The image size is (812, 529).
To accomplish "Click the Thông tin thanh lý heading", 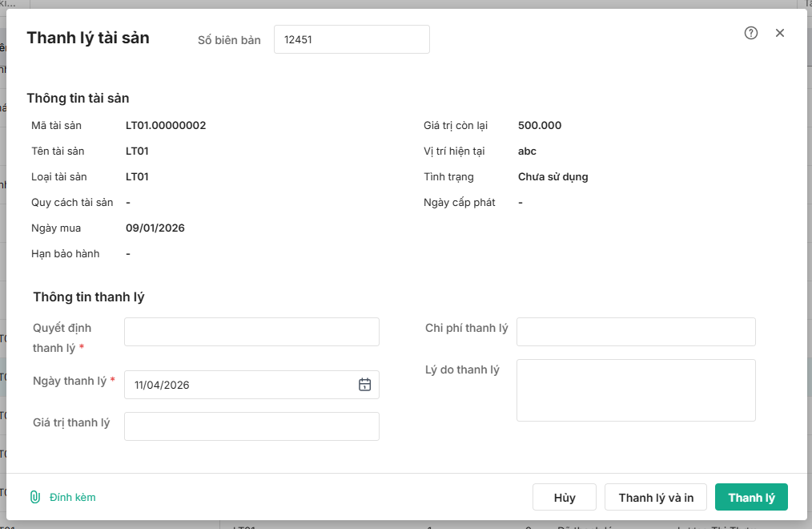I will point(88,297).
